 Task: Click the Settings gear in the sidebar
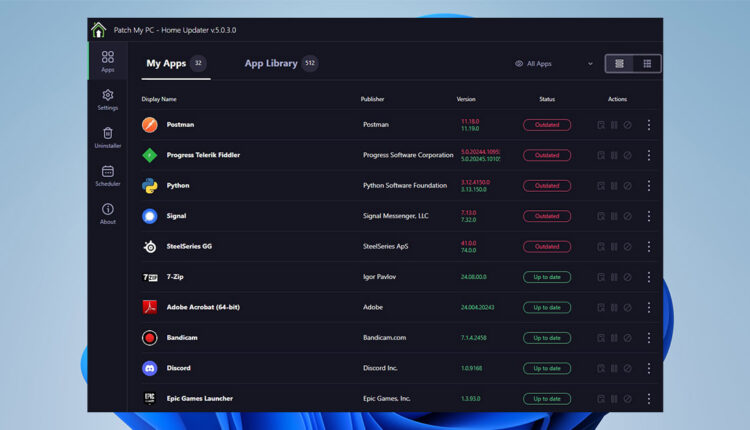point(107,99)
